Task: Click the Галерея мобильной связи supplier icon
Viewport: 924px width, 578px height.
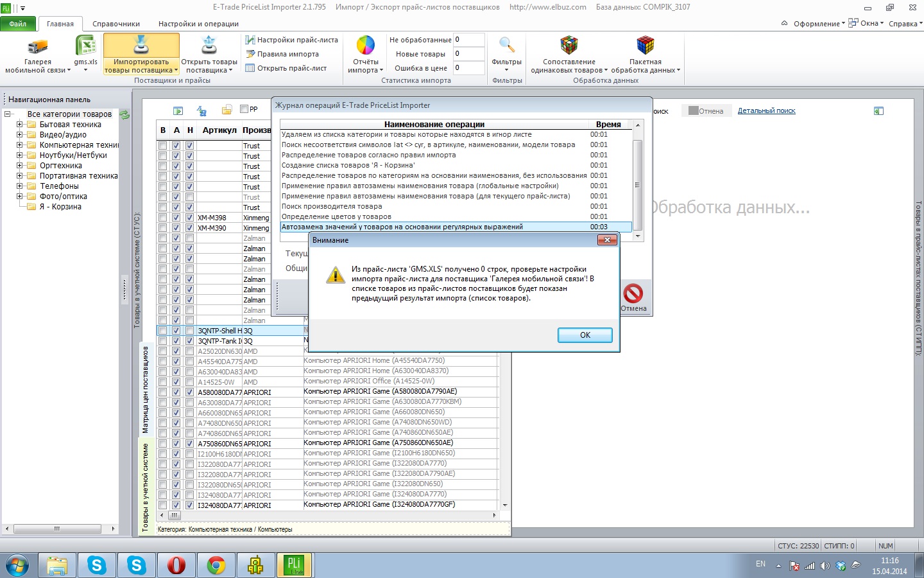Action: 38,46
